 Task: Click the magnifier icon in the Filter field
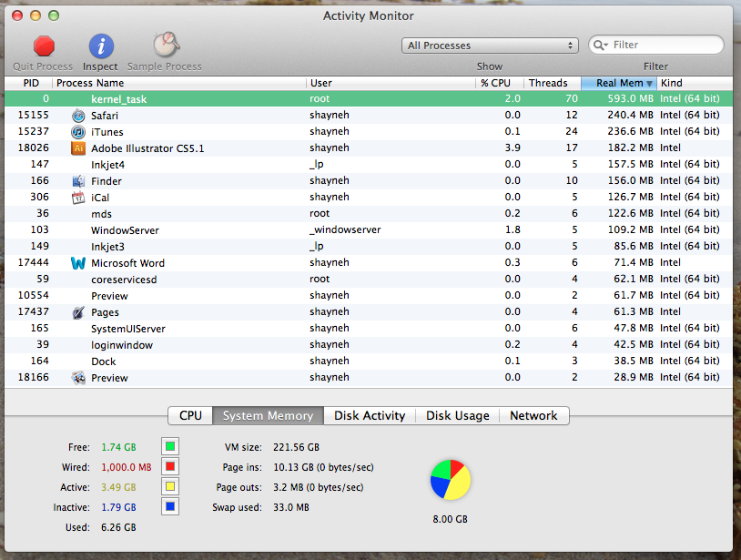tap(600, 45)
